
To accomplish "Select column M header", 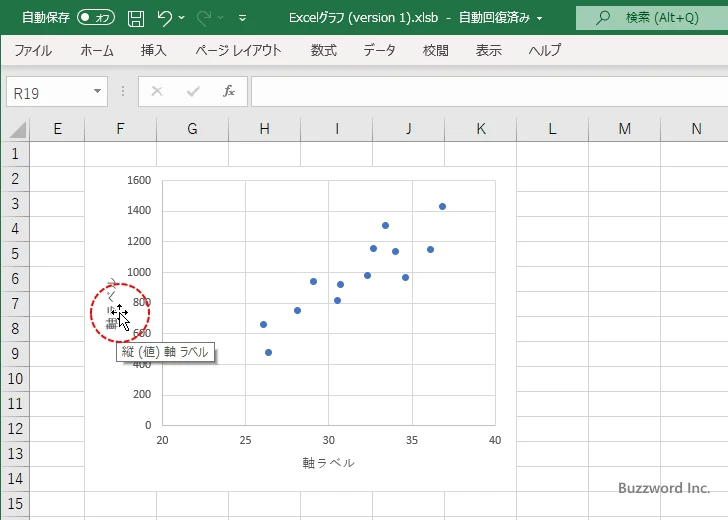I will coord(624,129).
